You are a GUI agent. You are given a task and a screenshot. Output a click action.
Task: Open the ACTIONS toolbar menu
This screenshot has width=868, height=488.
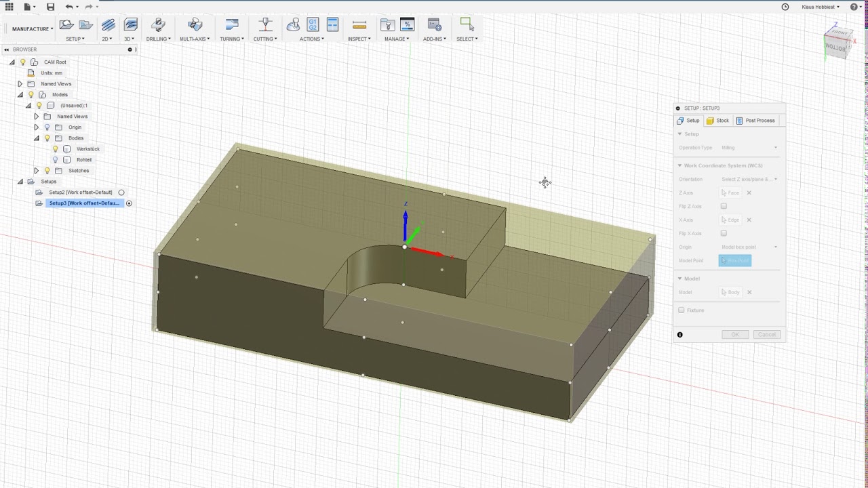coord(312,39)
